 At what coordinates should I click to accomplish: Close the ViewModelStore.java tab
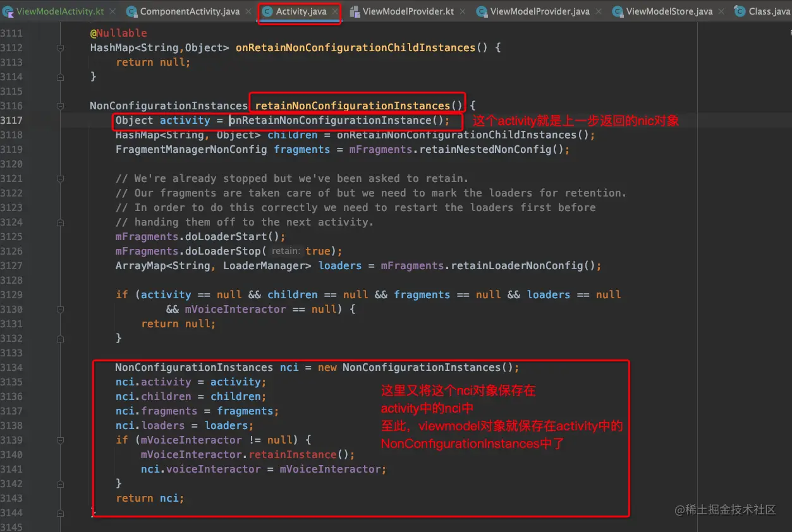[x=721, y=11]
